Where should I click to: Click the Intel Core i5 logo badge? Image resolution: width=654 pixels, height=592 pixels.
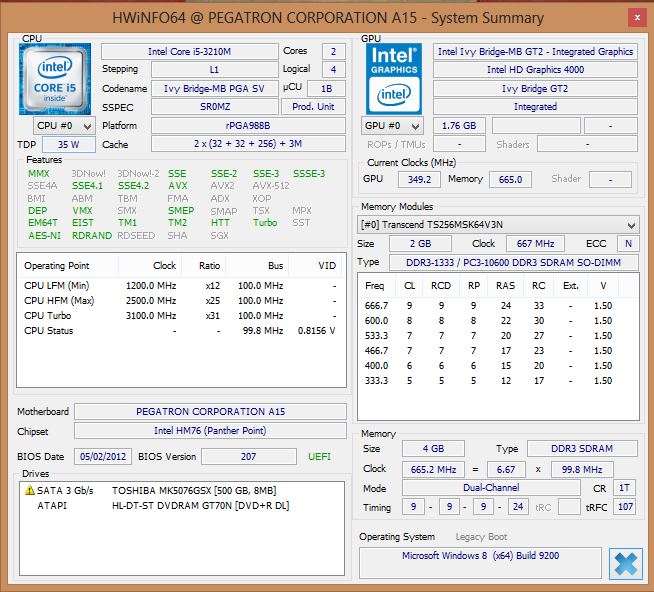click(55, 79)
